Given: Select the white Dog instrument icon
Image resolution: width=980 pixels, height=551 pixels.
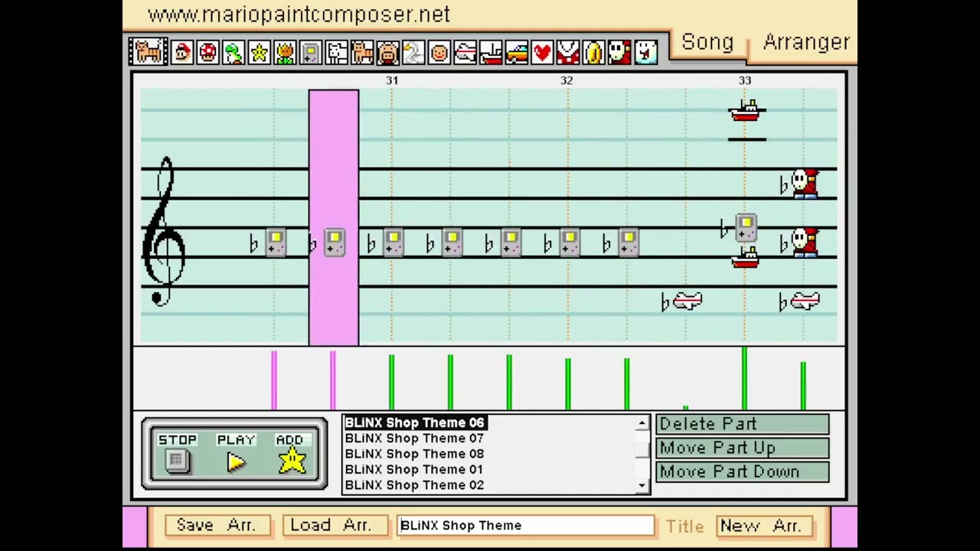Looking at the screenshot, I should point(336,52).
